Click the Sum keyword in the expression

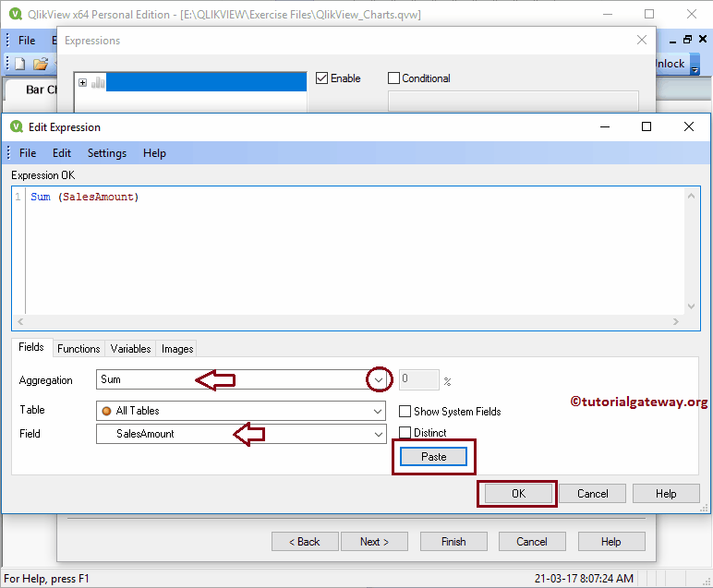(x=41, y=197)
